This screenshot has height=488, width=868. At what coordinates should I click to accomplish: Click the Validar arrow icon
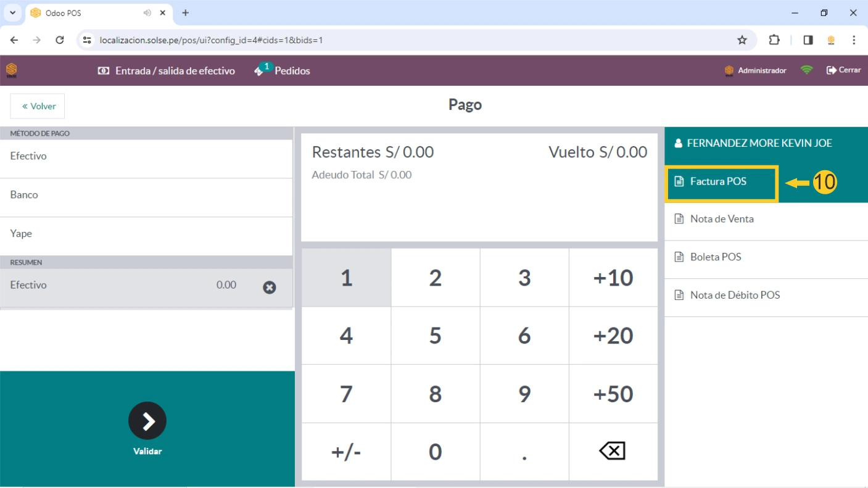pyautogui.click(x=147, y=421)
